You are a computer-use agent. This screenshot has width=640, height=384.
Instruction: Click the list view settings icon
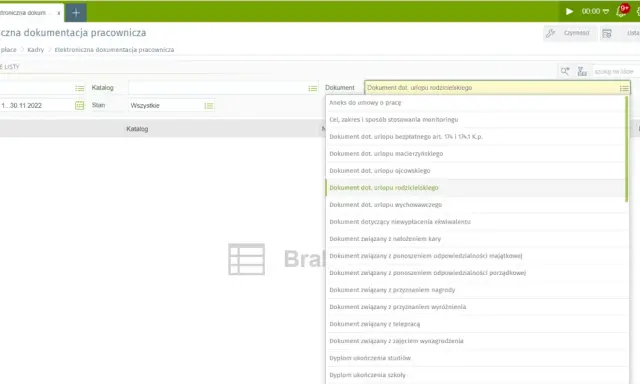607,33
